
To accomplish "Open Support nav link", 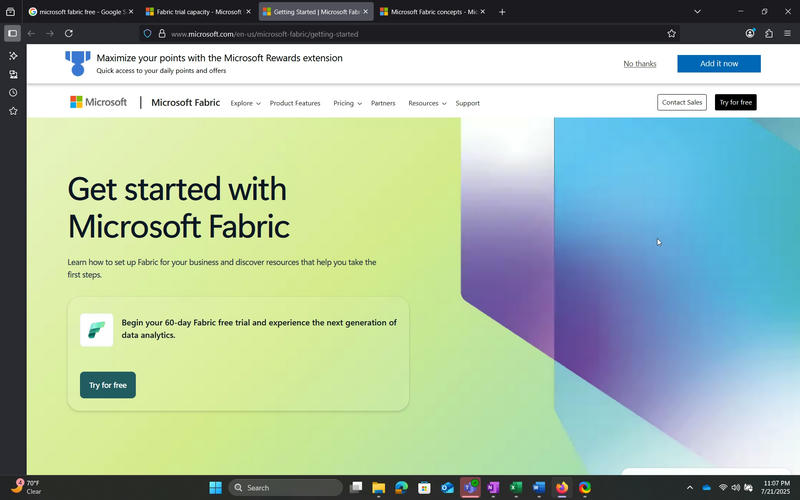I will tap(467, 103).
